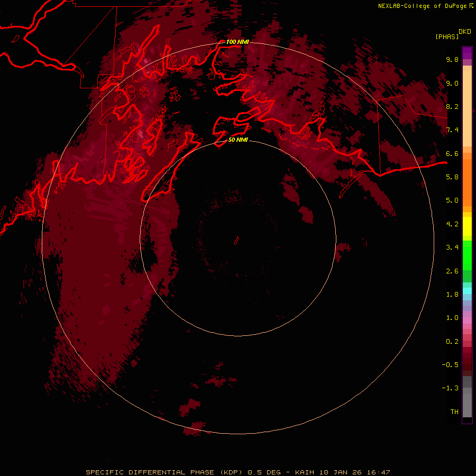Pick the bright green band beside 3.4

[x=467, y=254]
